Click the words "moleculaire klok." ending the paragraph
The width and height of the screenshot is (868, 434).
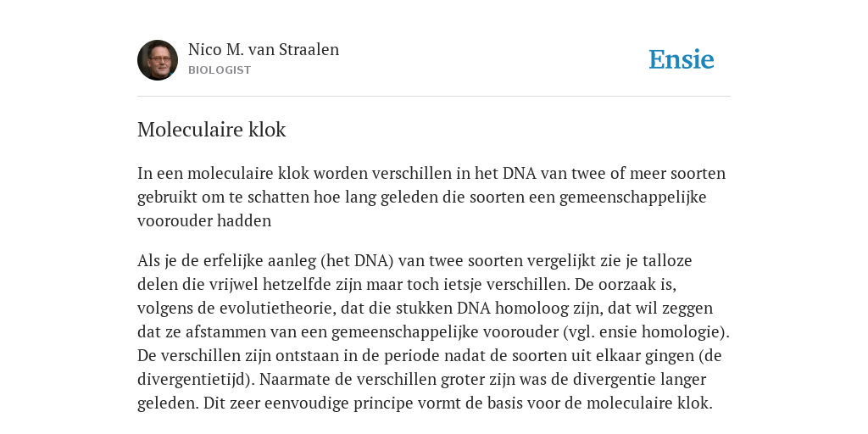click(x=649, y=403)
